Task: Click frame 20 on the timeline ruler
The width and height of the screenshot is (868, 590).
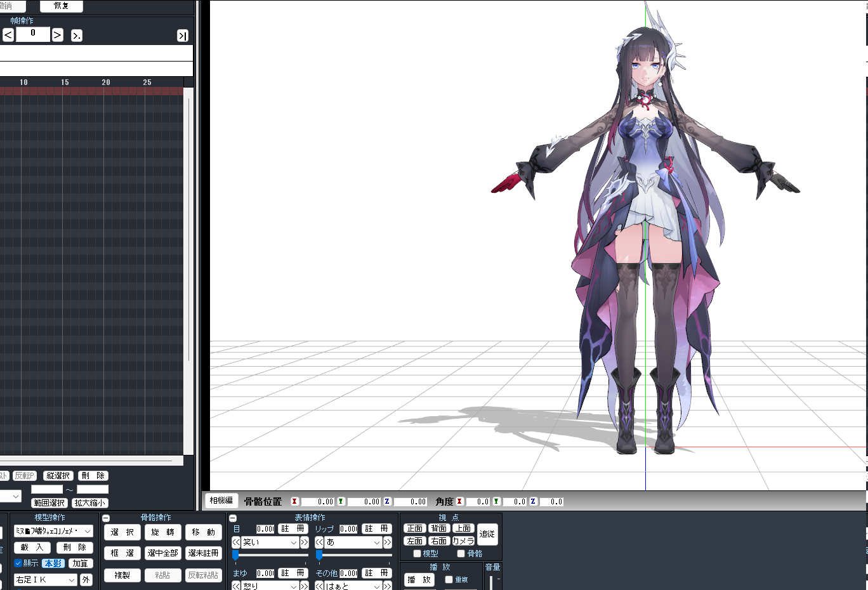Action: [x=106, y=82]
